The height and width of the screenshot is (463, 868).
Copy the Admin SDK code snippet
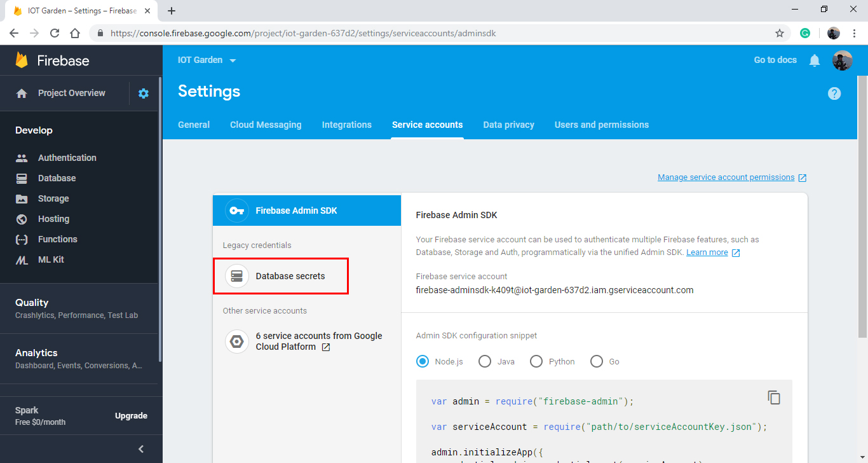[774, 397]
